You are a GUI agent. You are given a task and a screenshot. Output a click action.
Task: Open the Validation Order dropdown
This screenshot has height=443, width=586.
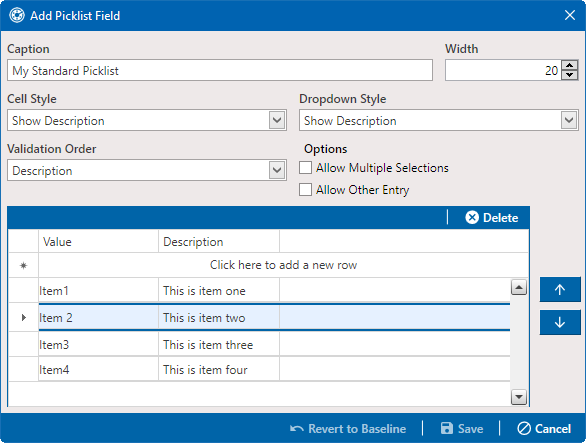pyautogui.click(x=277, y=170)
